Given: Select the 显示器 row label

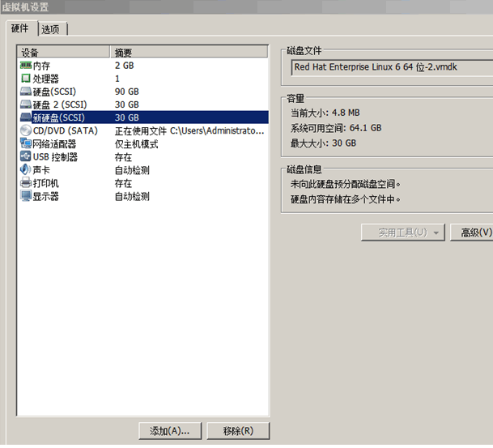Looking at the screenshot, I should pos(46,196).
